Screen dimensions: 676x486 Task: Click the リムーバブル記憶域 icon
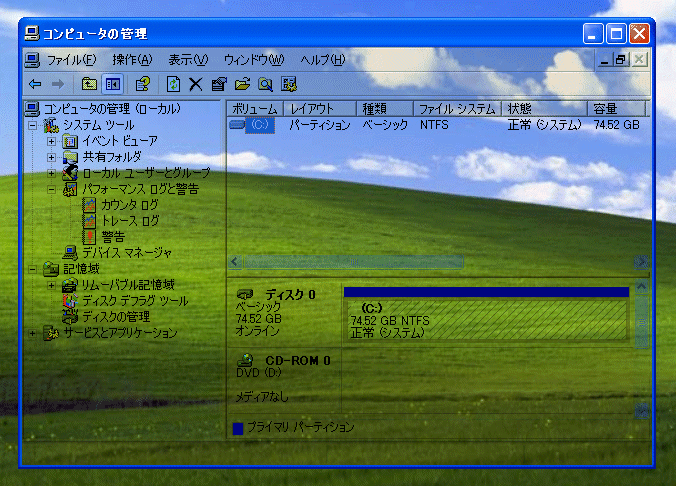[70, 285]
